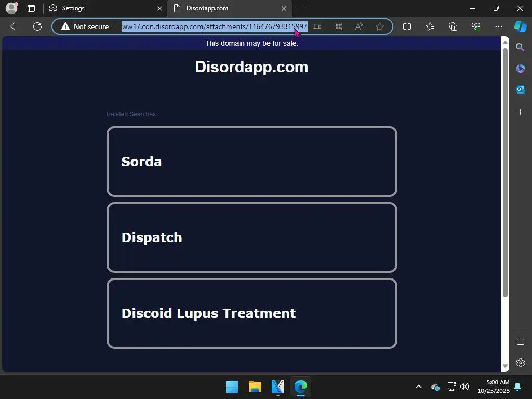
Task: Open the Discoid Lupus Treatment search
Action: [x=252, y=313]
